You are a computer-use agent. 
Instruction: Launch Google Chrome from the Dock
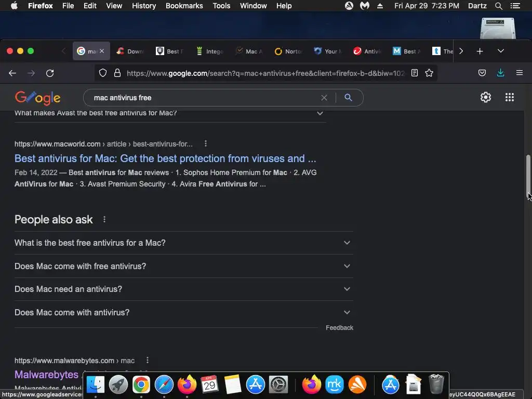[x=141, y=384]
